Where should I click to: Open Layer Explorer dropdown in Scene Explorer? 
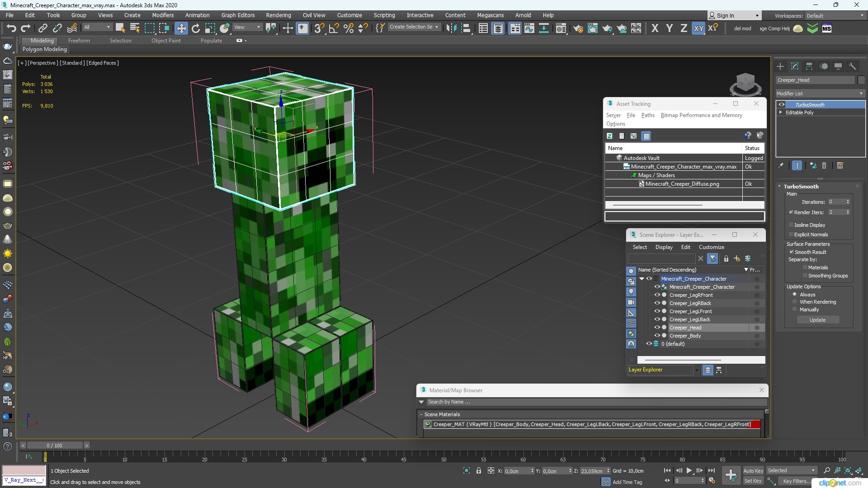696,370
